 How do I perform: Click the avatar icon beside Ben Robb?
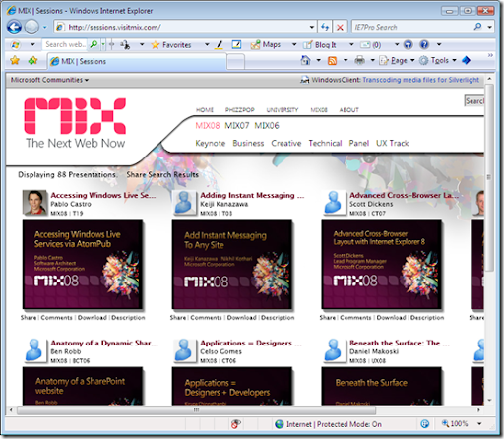click(x=34, y=350)
